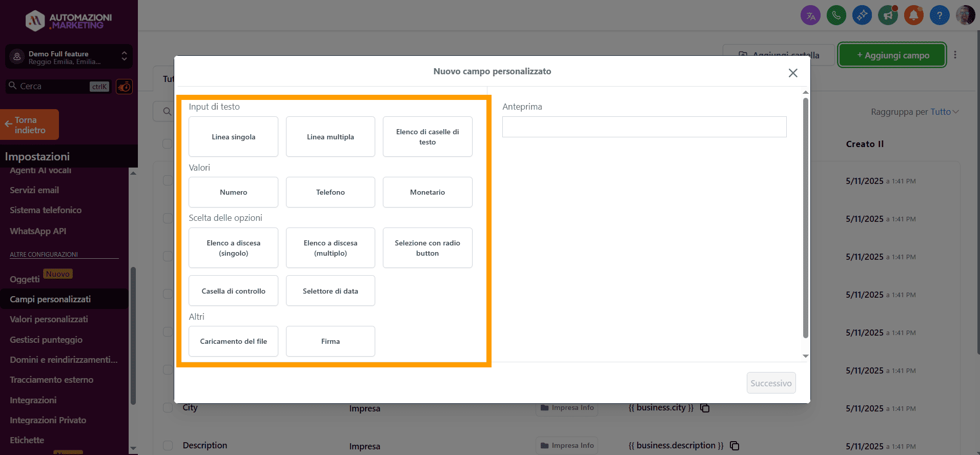Select Linea multipla field type
Image resolution: width=980 pixels, height=455 pixels.
tap(331, 137)
